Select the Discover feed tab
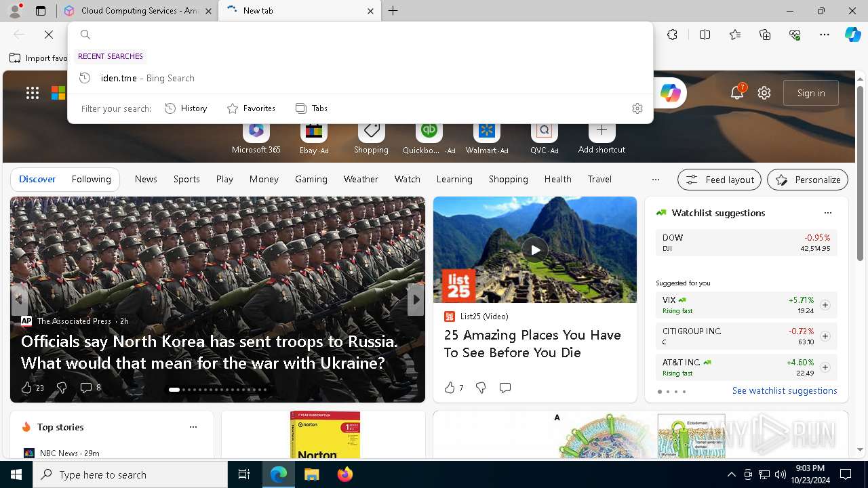 [37, 179]
